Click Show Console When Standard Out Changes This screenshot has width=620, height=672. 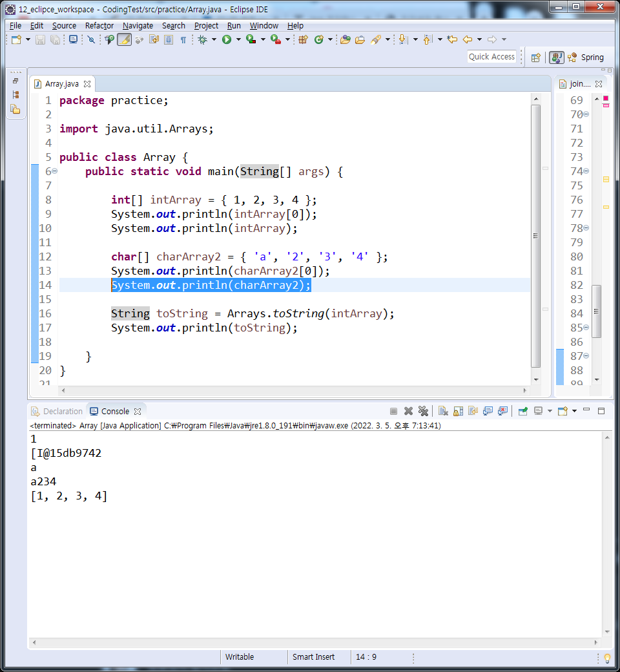[x=488, y=411]
